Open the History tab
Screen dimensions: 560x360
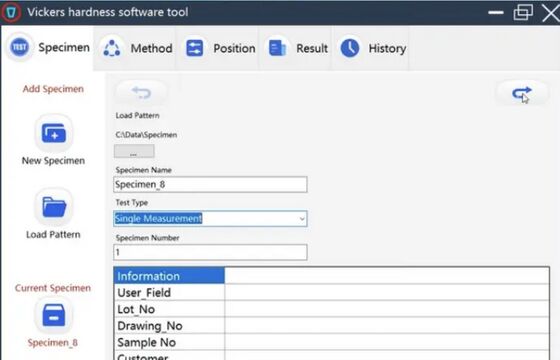(x=371, y=48)
